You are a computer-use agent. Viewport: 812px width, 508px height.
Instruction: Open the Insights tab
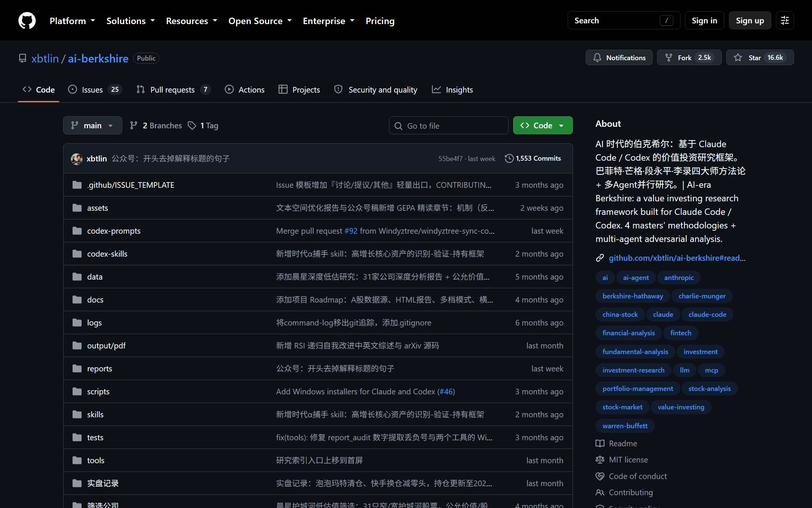point(453,90)
